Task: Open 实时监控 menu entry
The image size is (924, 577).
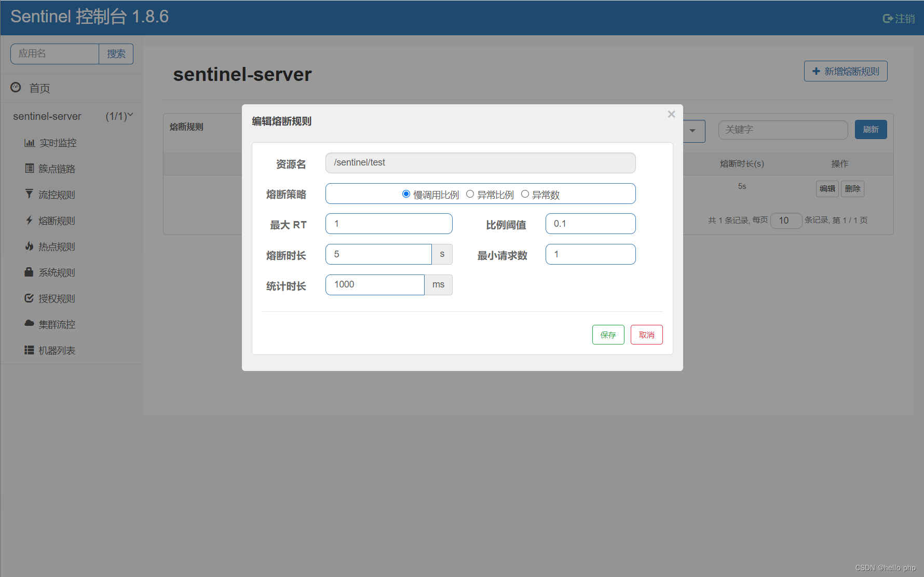Action: (x=58, y=143)
